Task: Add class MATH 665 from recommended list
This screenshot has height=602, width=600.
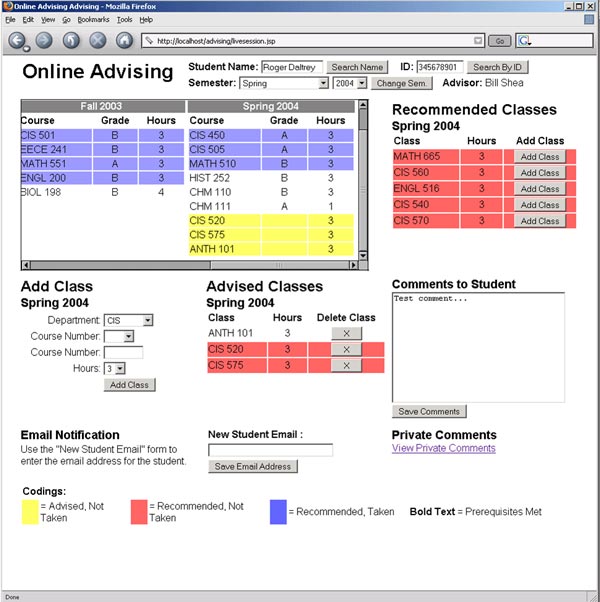Action: pos(539,157)
